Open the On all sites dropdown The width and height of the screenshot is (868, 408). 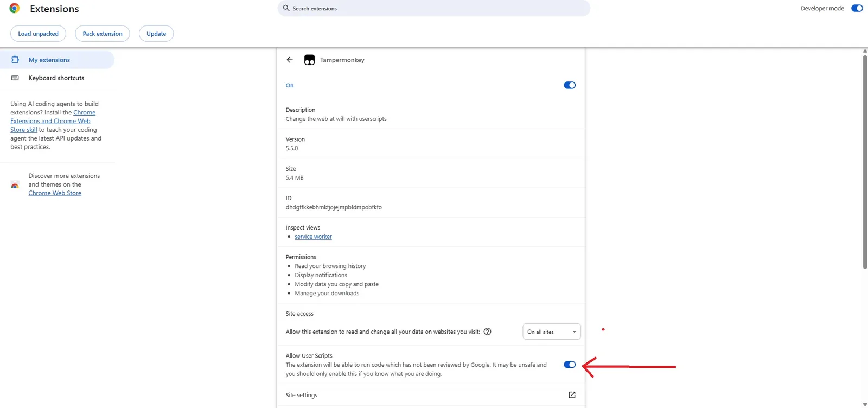point(551,331)
